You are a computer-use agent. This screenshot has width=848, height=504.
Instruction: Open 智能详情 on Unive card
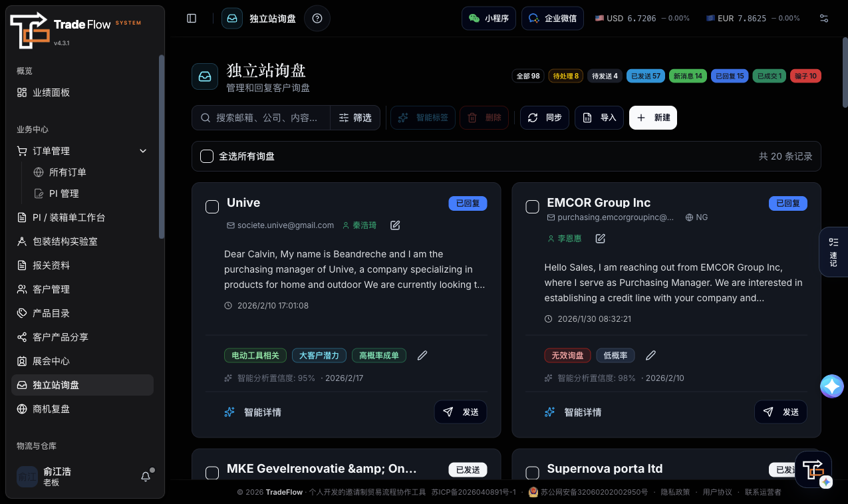click(253, 412)
